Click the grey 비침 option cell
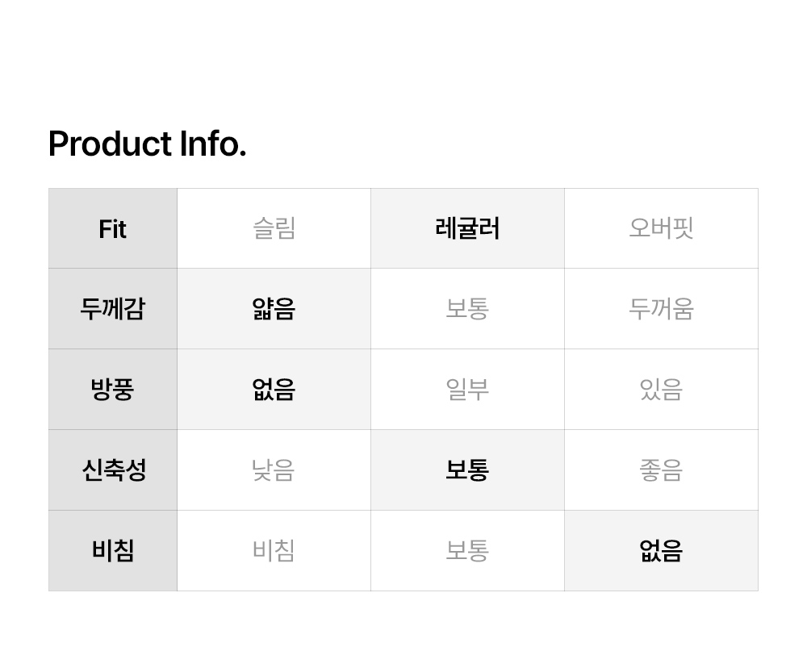 274,551
